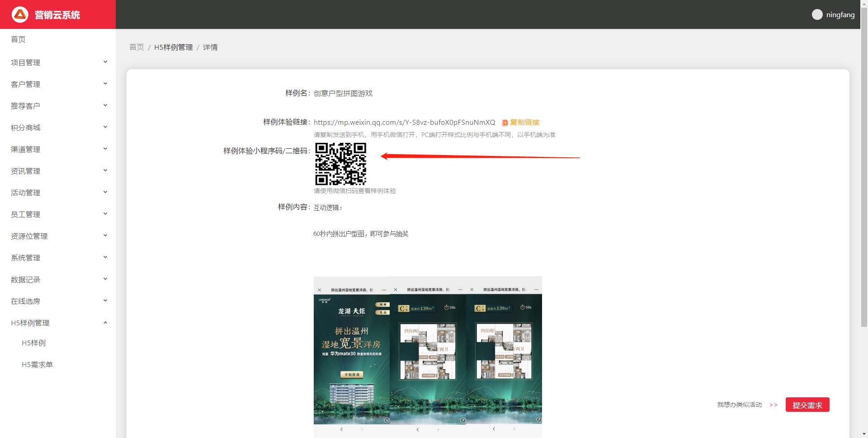The width and height of the screenshot is (868, 438).
Task: Click the 我想办类似活动 text
Action: (x=739, y=405)
